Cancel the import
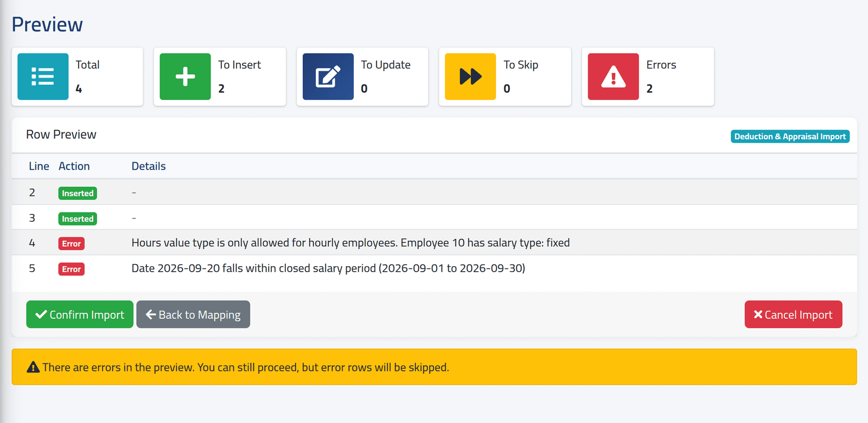Screen dimensions: 868x423 (x=793, y=315)
